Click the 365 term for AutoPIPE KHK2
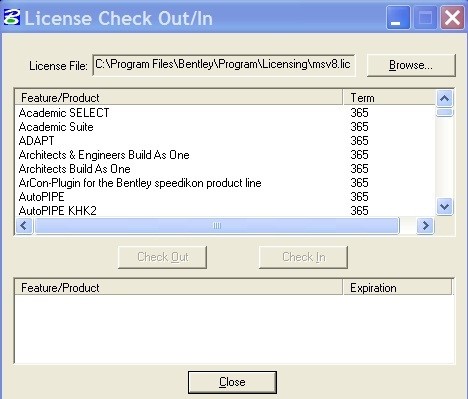The width and height of the screenshot is (468, 399). coord(359,211)
